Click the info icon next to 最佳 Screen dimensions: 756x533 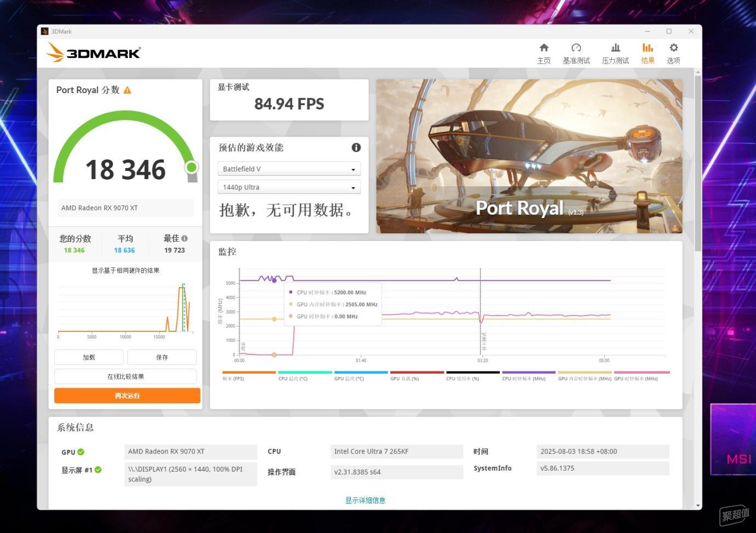click(x=184, y=238)
